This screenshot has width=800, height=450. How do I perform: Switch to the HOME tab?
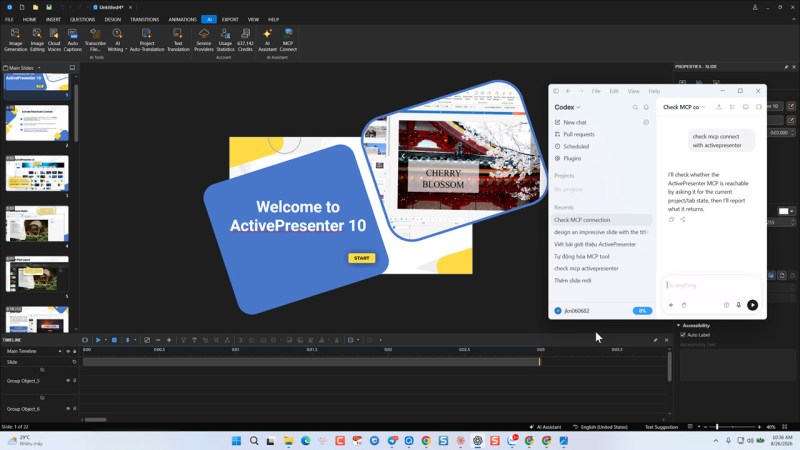[30, 19]
